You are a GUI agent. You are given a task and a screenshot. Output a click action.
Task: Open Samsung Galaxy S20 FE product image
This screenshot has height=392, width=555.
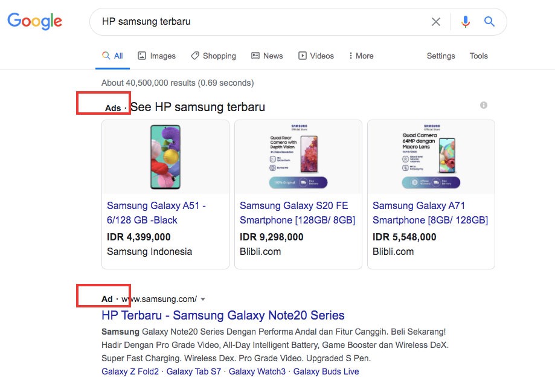pyautogui.click(x=298, y=157)
